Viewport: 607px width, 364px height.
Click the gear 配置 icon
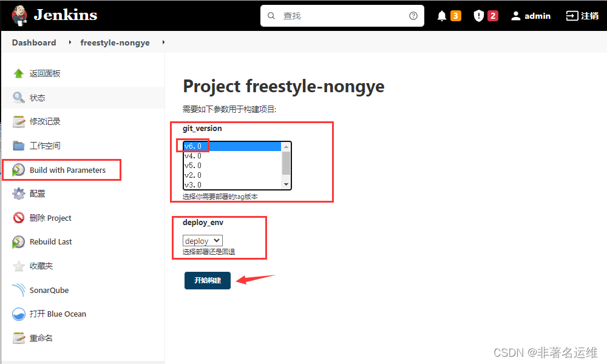tap(19, 194)
